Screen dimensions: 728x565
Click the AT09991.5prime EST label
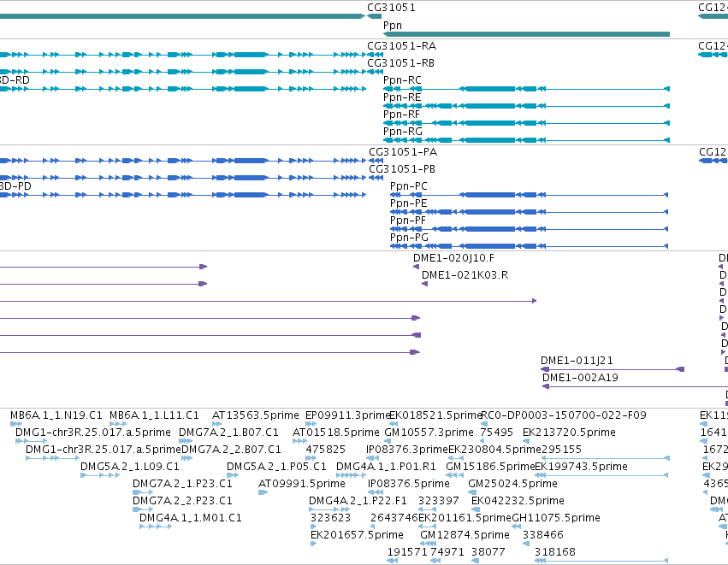(x=302, y=484)
